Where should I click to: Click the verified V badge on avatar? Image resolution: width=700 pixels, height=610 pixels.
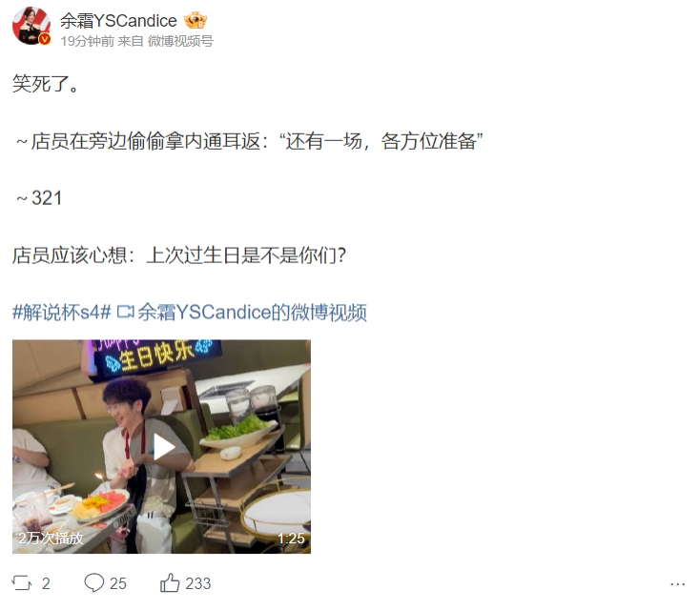click(x=45, y=39)
